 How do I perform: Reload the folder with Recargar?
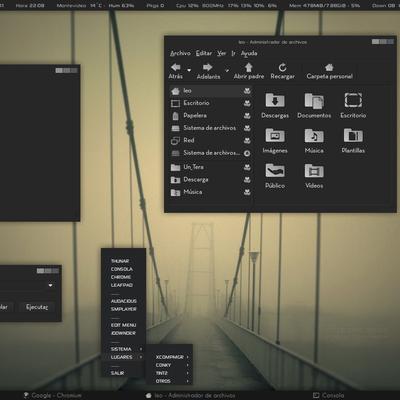point(282,67)
